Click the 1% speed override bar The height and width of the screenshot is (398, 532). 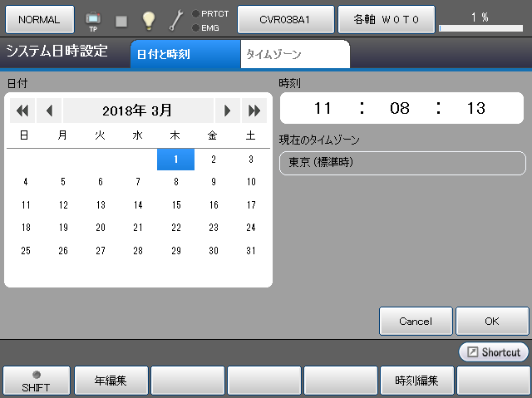tap(481, 27)
